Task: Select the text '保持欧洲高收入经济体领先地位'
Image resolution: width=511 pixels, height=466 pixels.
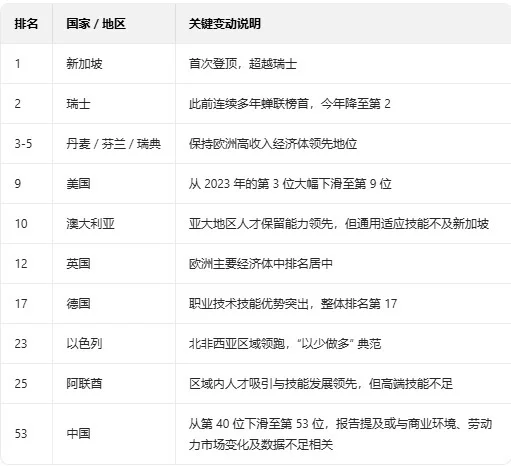Action: click(x=273, y=143)
